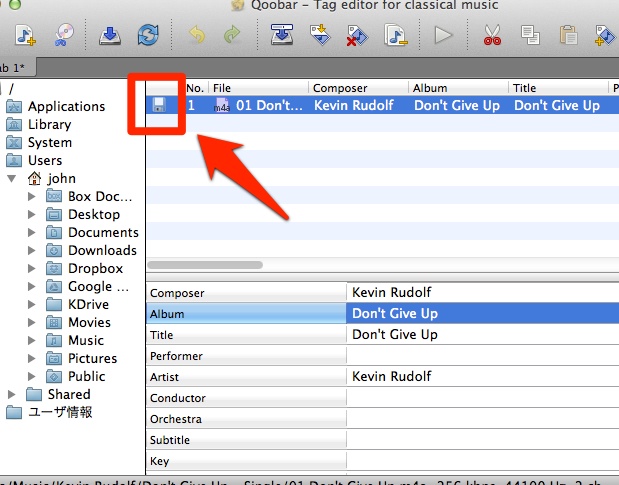Click the toolbar icon with drive and text field
619x485 pixels.
282,35
